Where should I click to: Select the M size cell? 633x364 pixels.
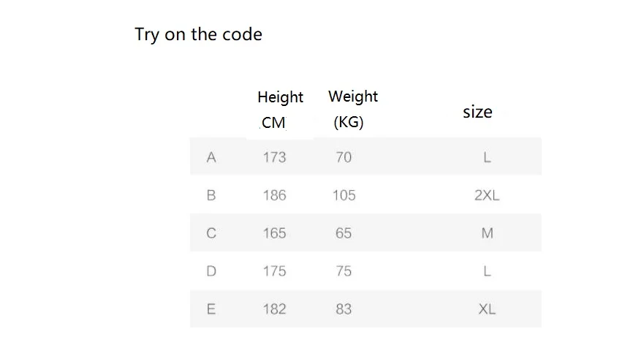(x=488, y=233)
